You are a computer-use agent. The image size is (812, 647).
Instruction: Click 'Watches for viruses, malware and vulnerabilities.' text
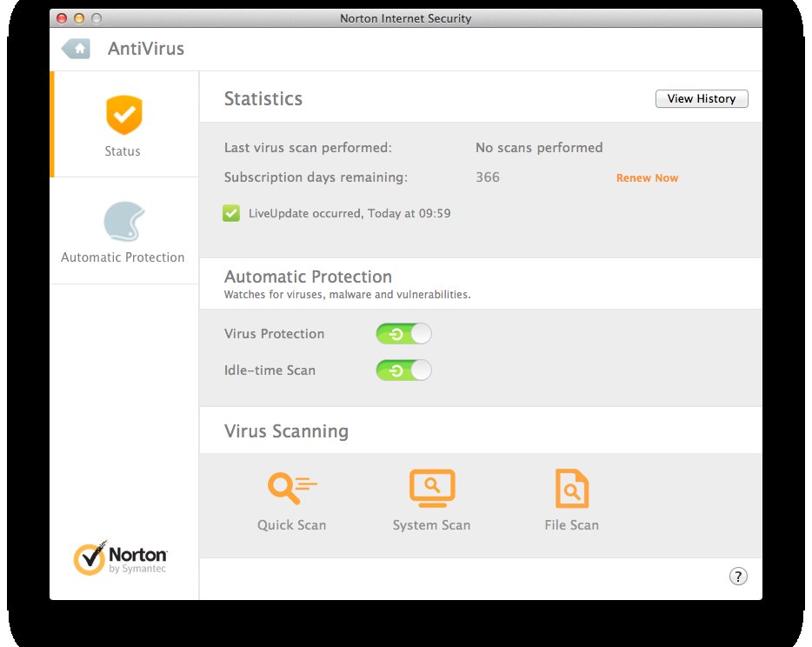[x=348, y=295]
